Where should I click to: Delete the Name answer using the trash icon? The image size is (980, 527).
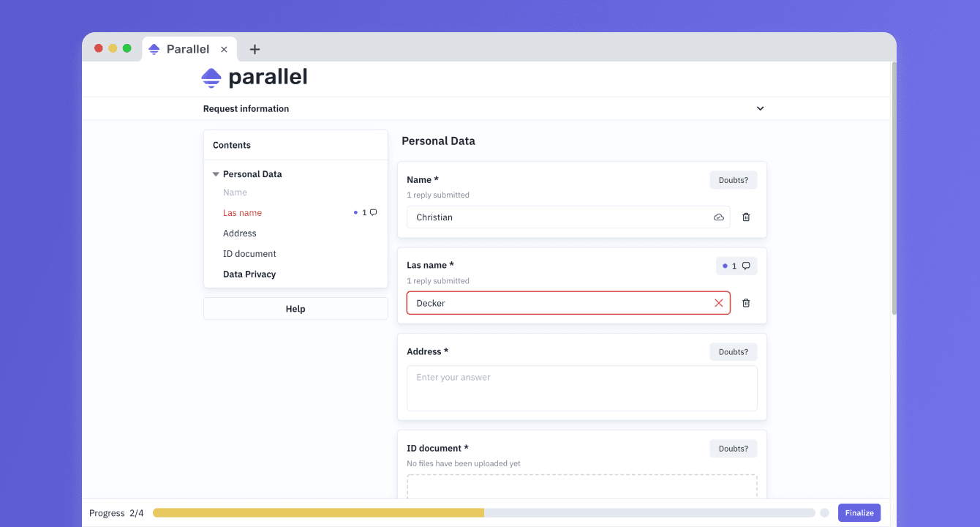click(746, 217)
